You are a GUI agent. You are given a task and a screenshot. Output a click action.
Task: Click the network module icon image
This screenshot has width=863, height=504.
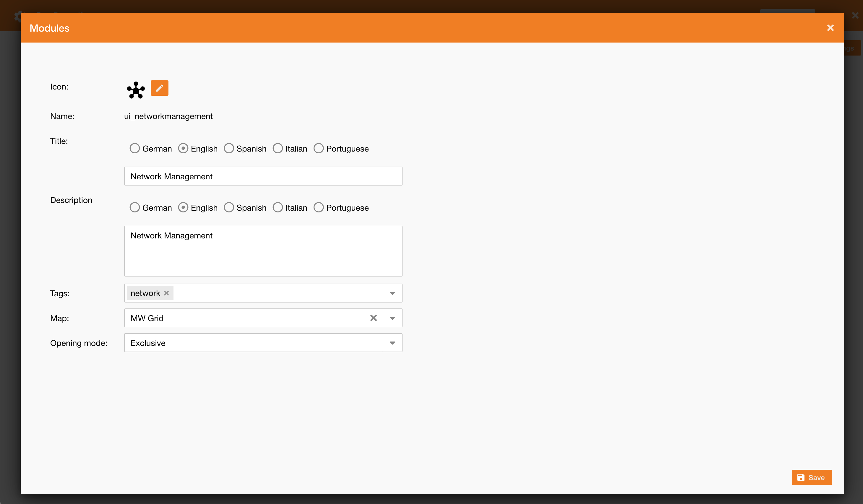coord(136,90)
